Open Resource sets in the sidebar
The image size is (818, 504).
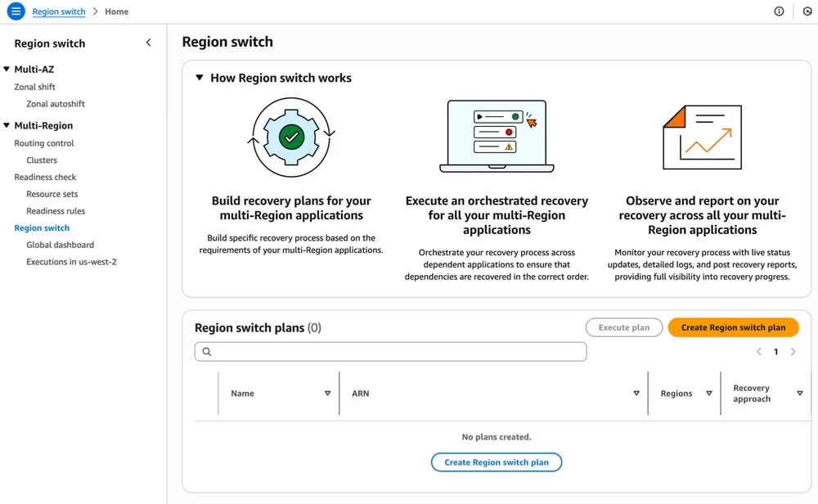[x=52, y=194]
